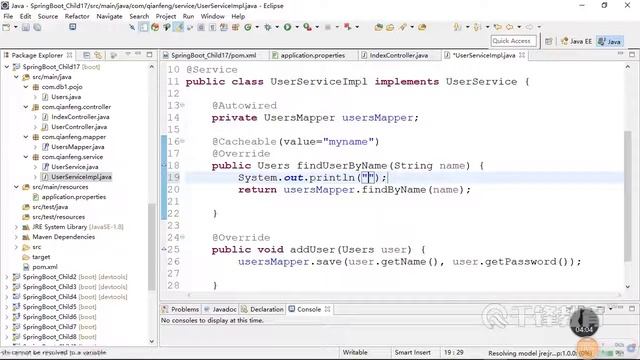This screenshot has height=360, width=640.
Task: Open the Window menu
Action: pyautogui.click(x=213, y=16)
